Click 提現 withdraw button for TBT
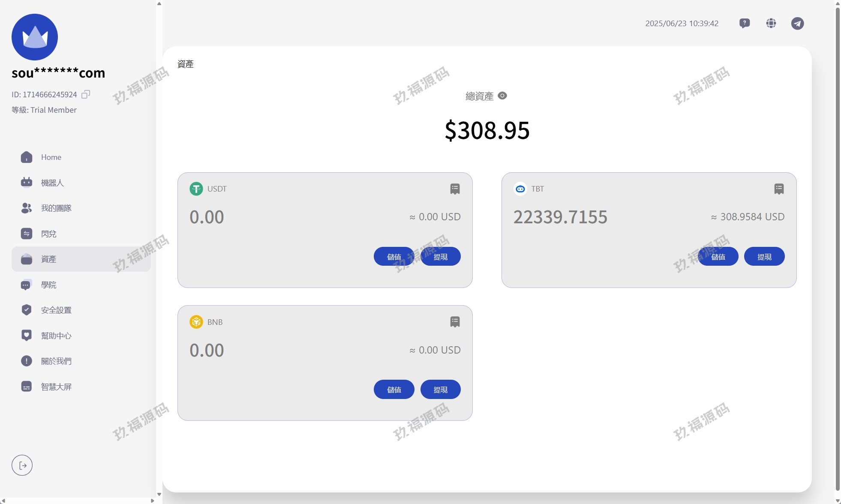 point(764,256)
